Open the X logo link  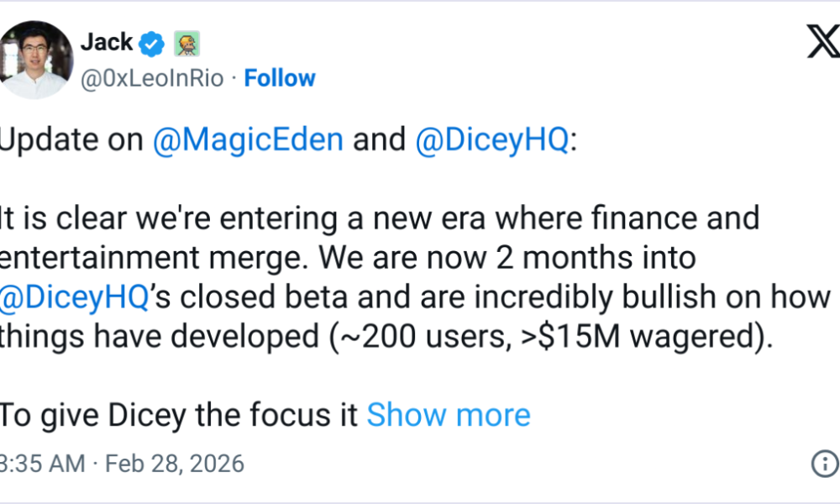pos(822,41)
